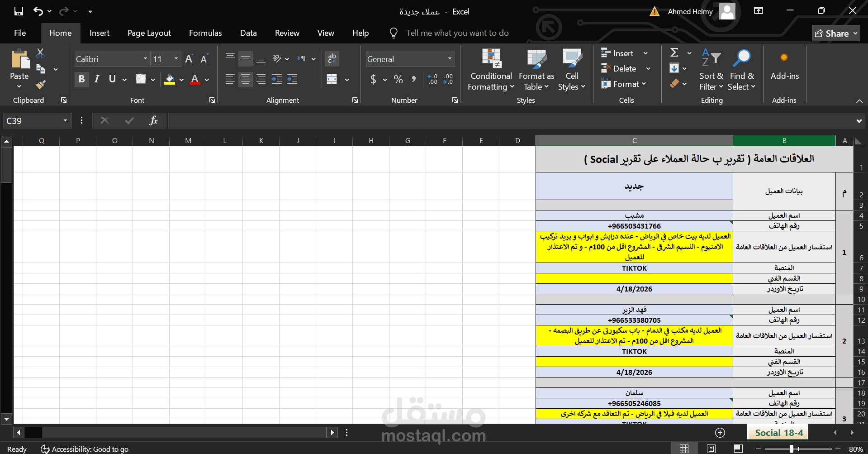
Task: Click the Clear eraser icon
Action: coord(674,84)
